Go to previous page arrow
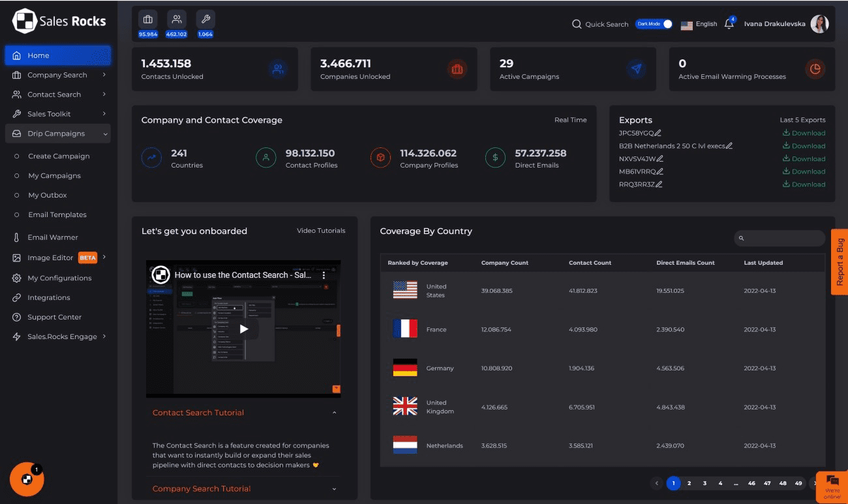The height and width of the screenshot is (504, 848). tap(657, 483)
